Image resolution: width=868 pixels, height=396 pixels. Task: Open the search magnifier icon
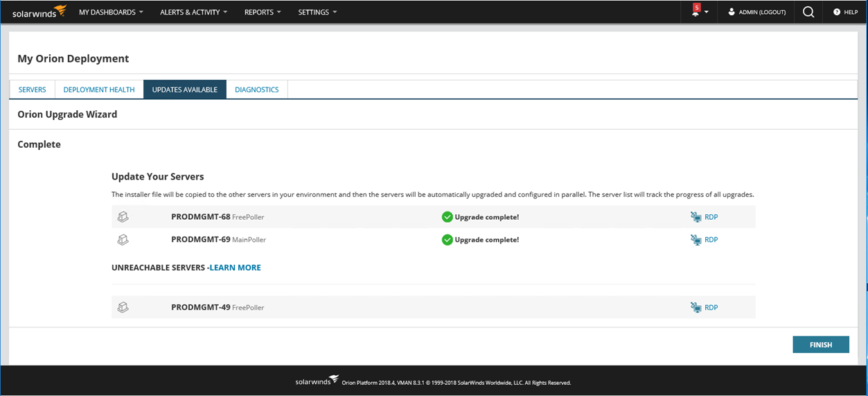[808, 12]
